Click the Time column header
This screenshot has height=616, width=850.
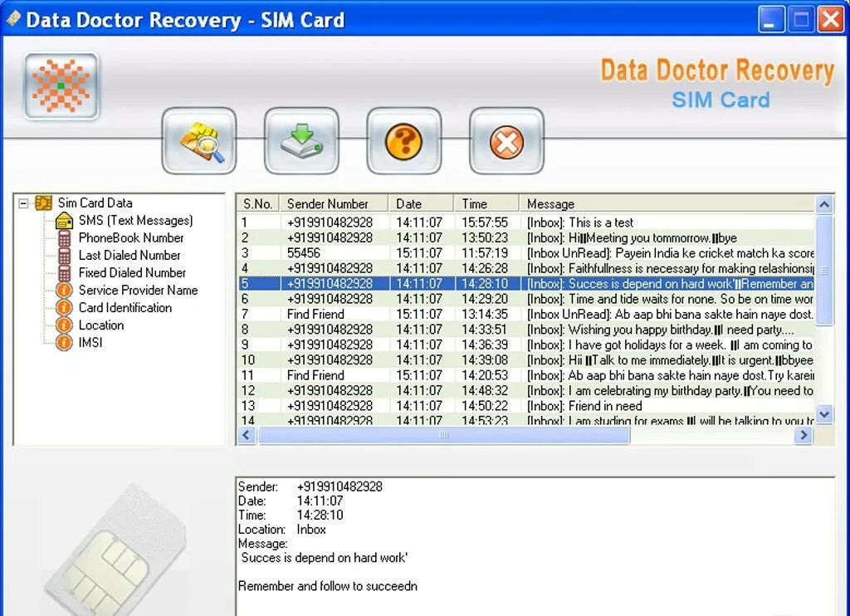486,204
